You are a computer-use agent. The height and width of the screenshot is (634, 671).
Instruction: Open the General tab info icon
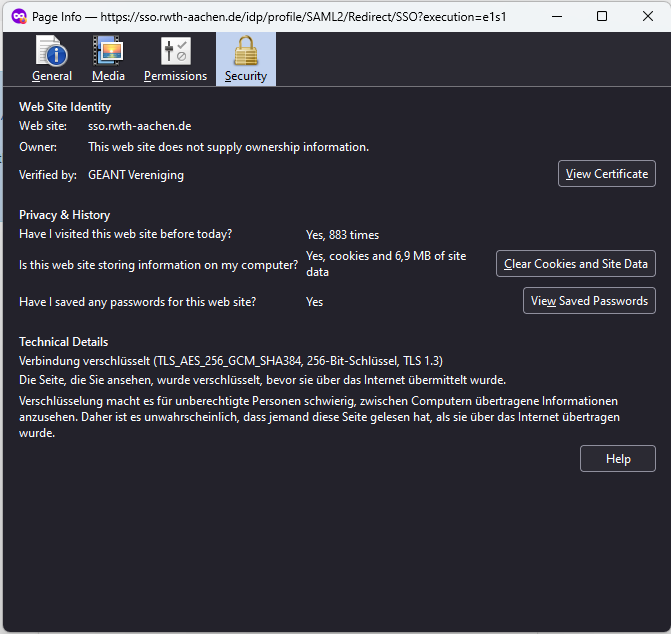51,51
